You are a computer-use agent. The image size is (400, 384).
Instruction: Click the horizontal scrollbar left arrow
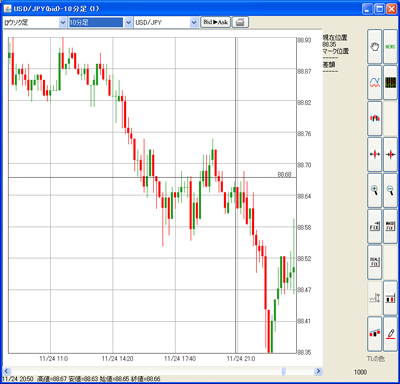click(x=6, y=371)
